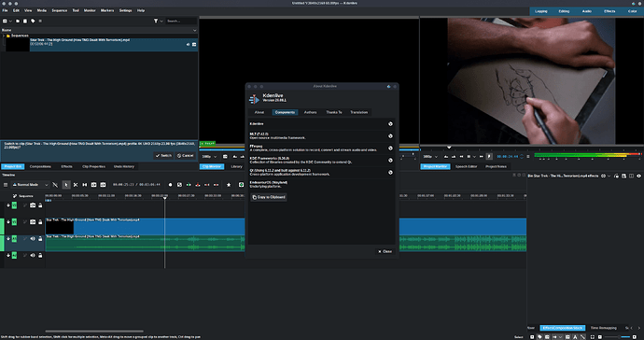This screenshot has width=644, height=340.
Task: Open the Translation tab in About dialog
Action: click(359, 112)
